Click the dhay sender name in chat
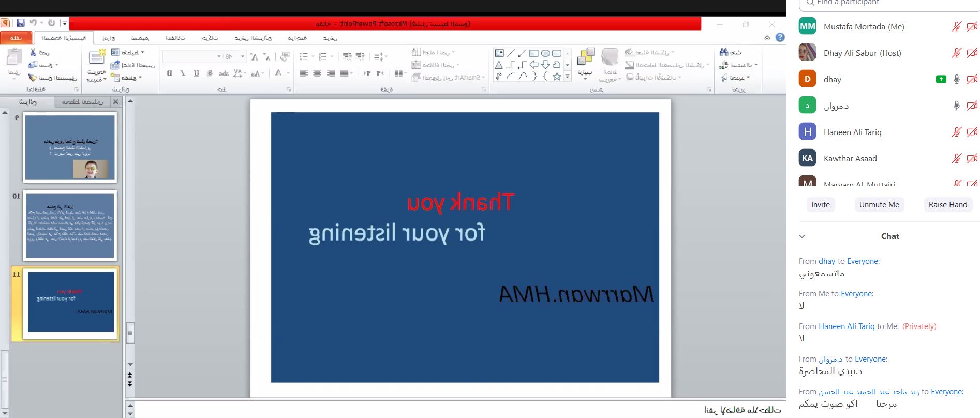Image resolution: width=980 pixels, height=418 pixels. [x=827, y=261]
